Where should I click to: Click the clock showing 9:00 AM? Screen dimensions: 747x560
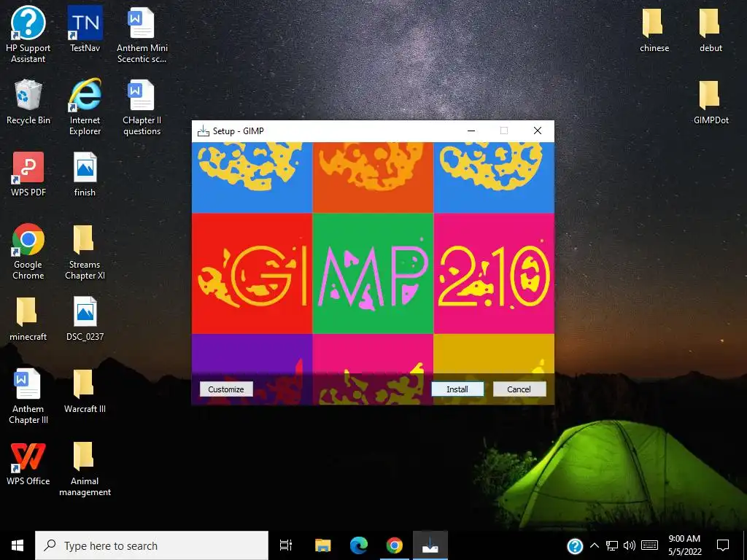(684, 545)
